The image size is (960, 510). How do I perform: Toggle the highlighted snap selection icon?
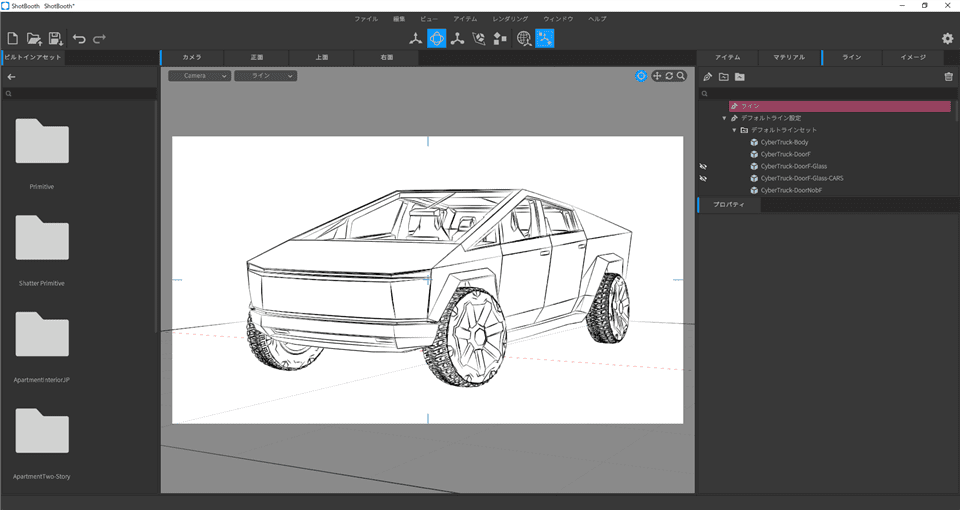pyautogui.click(x=545, y=38)
